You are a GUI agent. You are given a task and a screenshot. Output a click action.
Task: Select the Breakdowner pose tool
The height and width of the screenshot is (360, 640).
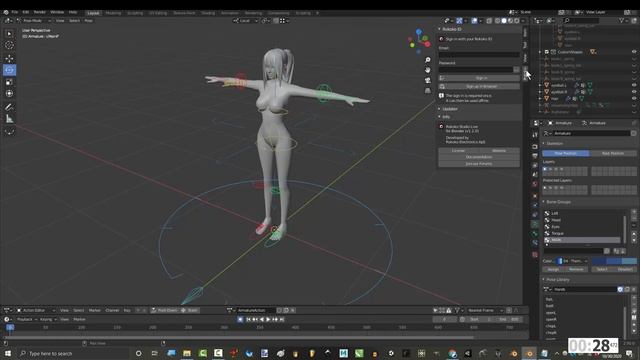[x=9, y=131]
